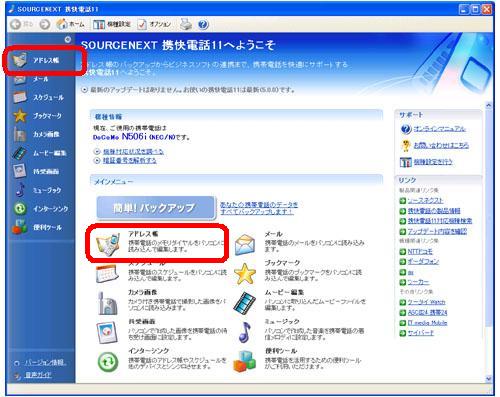This screenshot has height=397, width=500.
Task: Click the latest-update status line under the welcome banner
Action: point(192,90)
